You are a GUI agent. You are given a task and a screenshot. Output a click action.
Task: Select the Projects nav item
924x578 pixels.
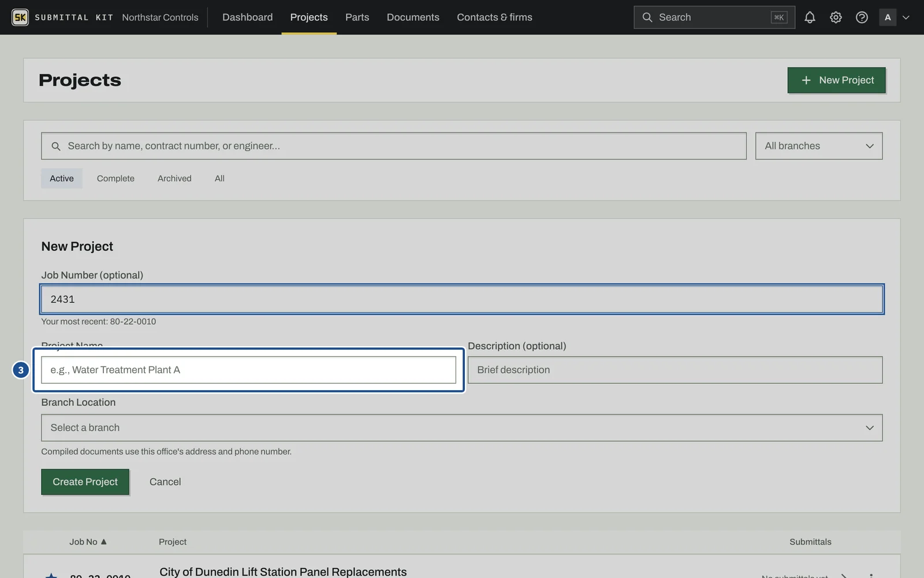(x=309, y=17)
